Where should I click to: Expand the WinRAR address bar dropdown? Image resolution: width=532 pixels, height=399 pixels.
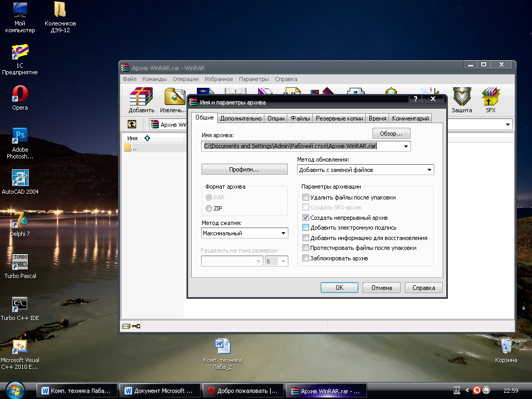508,125
